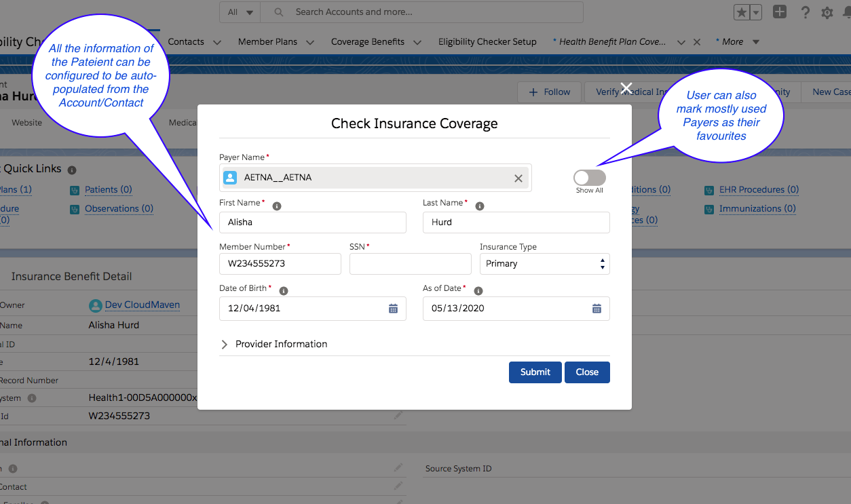
Task: Open the Date of Birth calendar picker
Action: (x=392, y=308)
